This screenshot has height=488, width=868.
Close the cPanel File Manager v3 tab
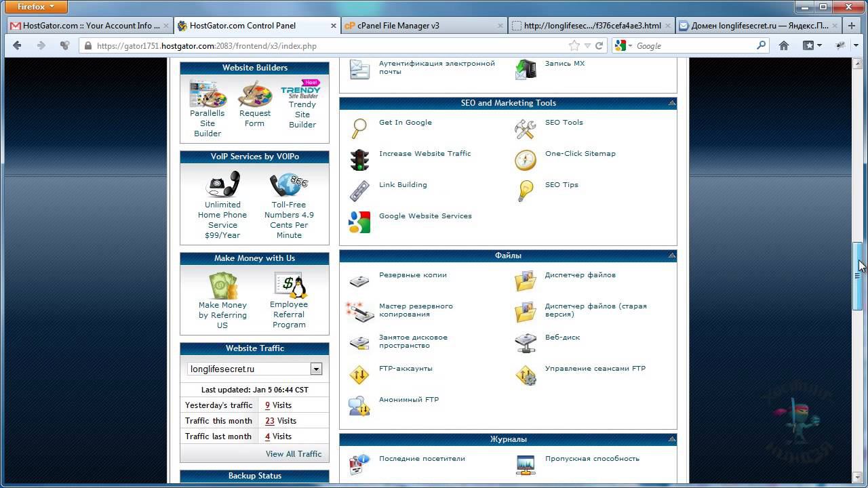[x=500, y=26]
